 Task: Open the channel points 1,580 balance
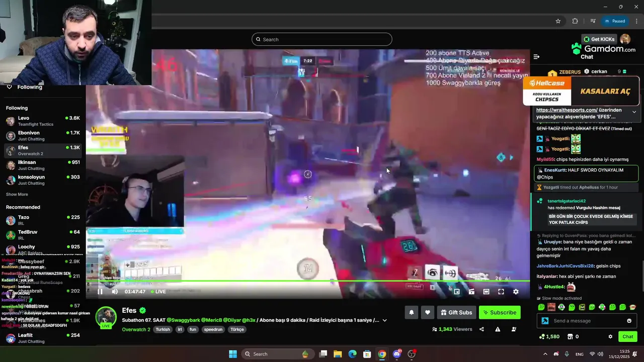point(549,337)
